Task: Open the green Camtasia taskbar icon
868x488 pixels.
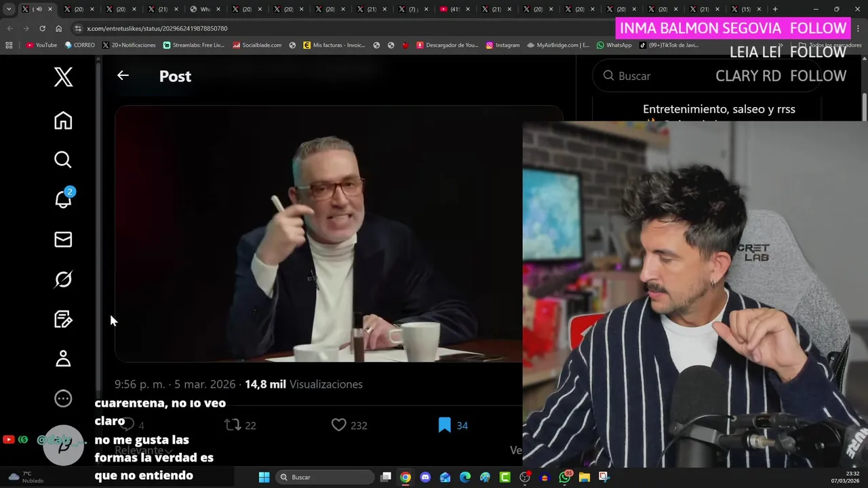Action: click(505, 477)
